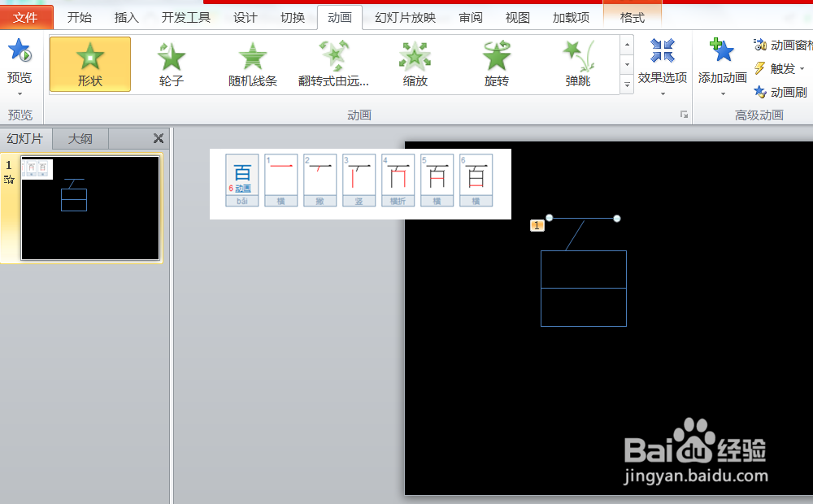Apply the 缩放 (Zoom) animation

pyautogui.click(x=415, y=64)
